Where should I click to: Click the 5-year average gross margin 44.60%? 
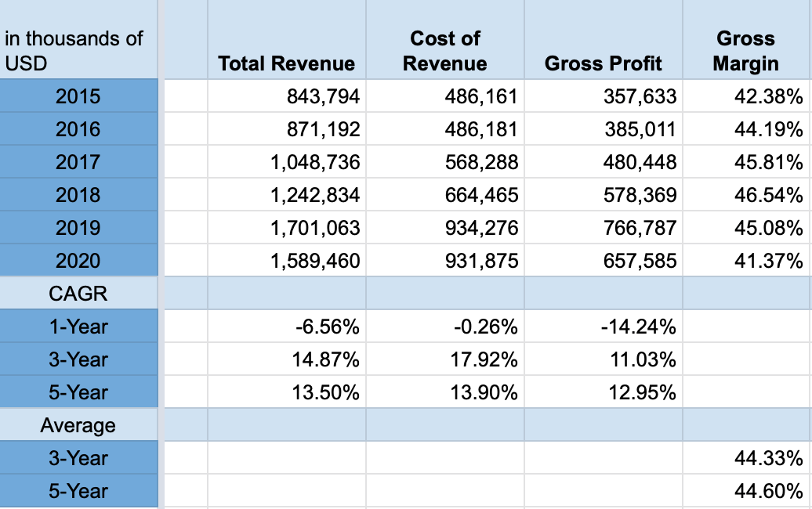coord(768,491)
